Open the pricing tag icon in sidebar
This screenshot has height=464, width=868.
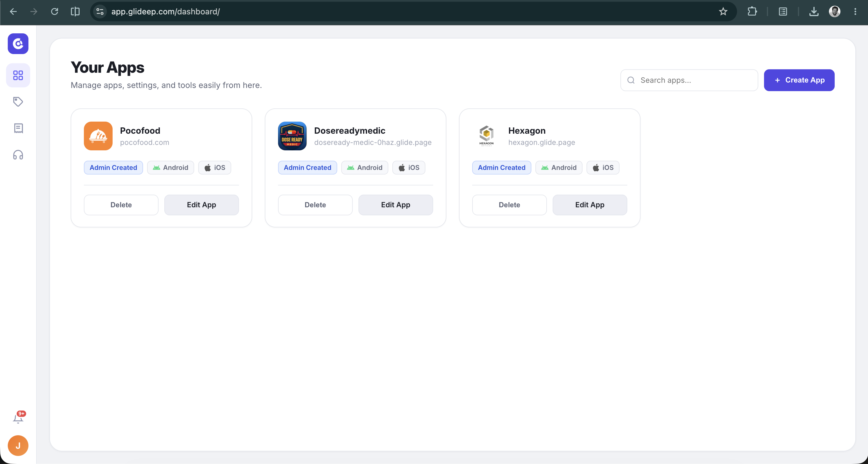[x=18, y=101]
